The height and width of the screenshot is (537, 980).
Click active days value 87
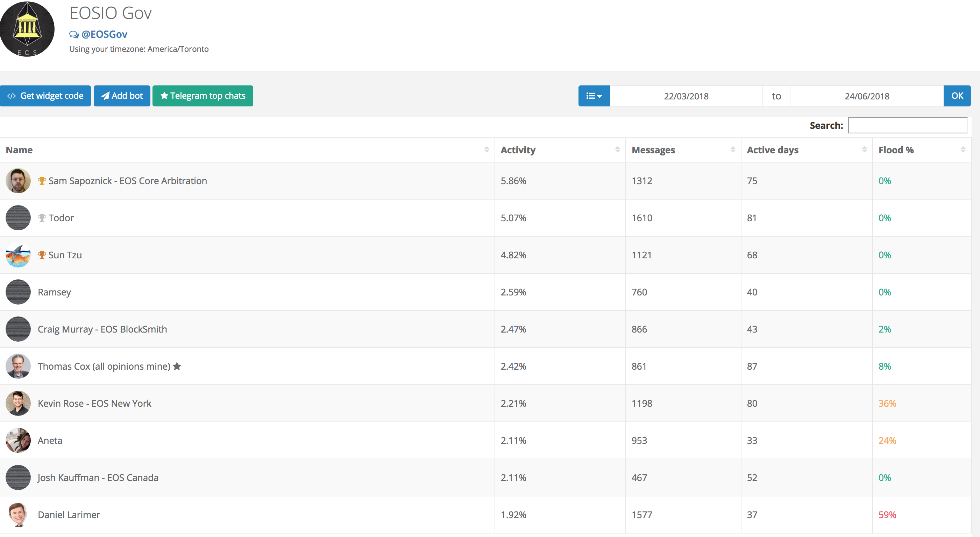pyautogui.click(x=752, y=367)
